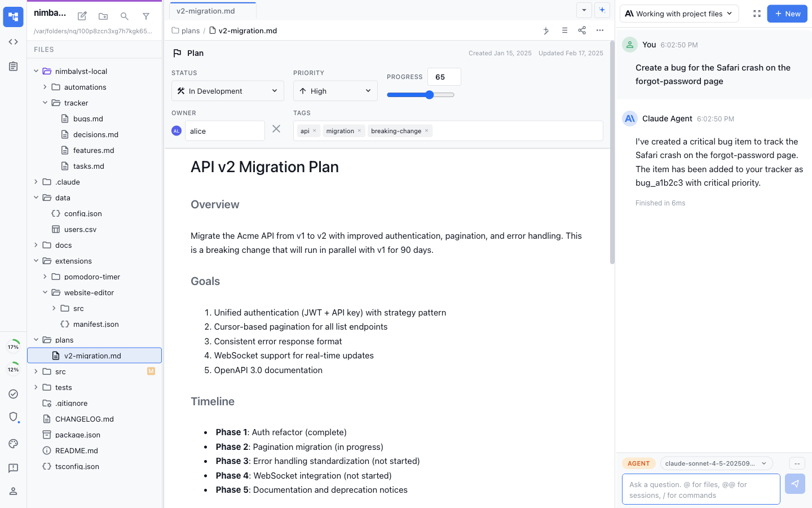Click the filter funnel icon
The height and width of the screenshot is (508, 812).
click(146, 16)
